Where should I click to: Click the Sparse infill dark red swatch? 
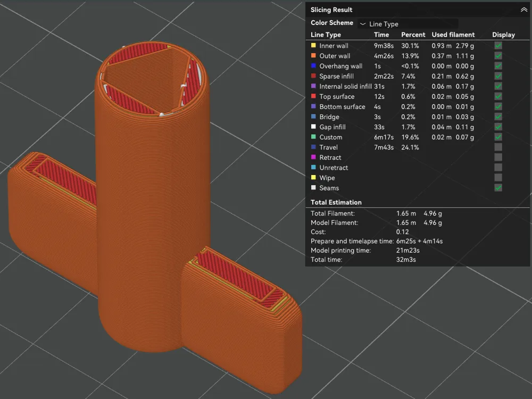click(x=313, y=76)
